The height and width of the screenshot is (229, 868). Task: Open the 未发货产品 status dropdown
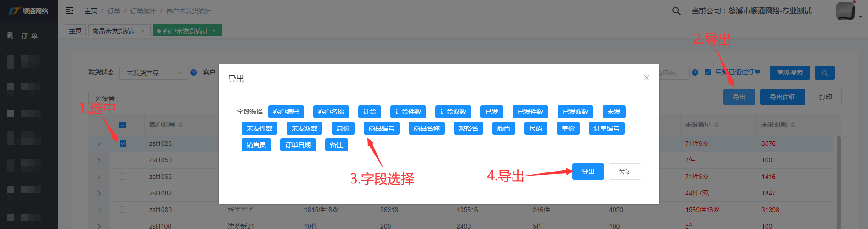tap(153, 73)
